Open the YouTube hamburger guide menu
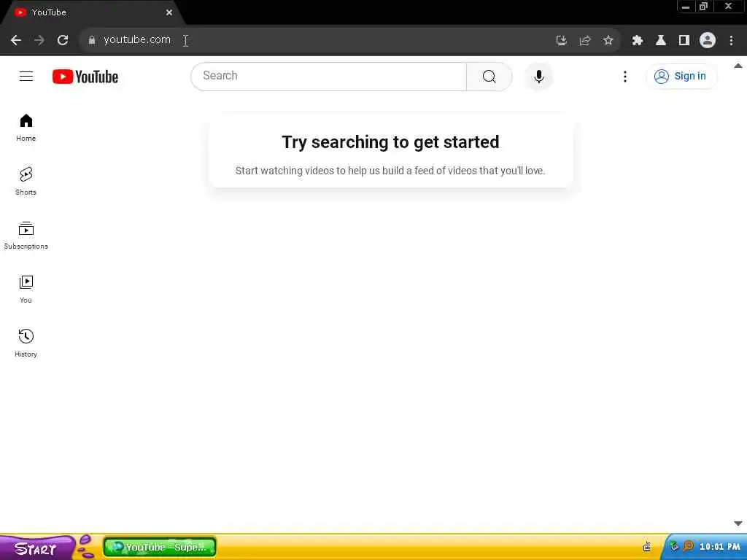747x560 pixels. [x=26, y=76]
